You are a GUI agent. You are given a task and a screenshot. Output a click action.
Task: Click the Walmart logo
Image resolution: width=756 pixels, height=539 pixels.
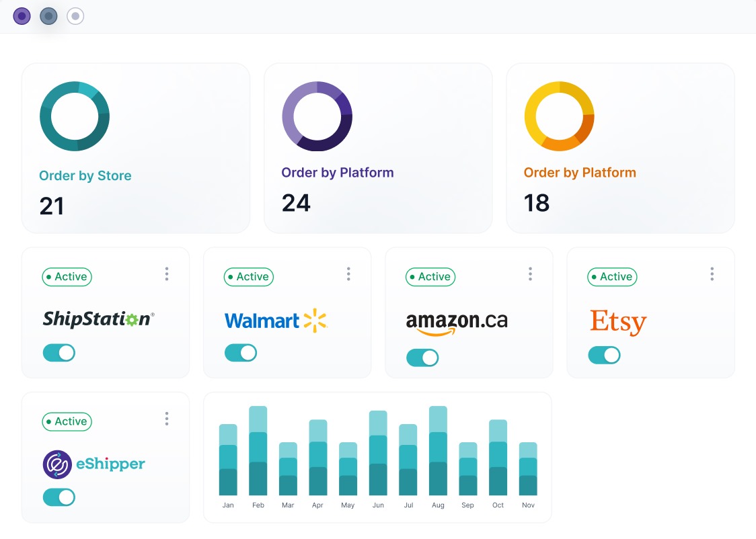pyautogui.click(x=275, y=320)
